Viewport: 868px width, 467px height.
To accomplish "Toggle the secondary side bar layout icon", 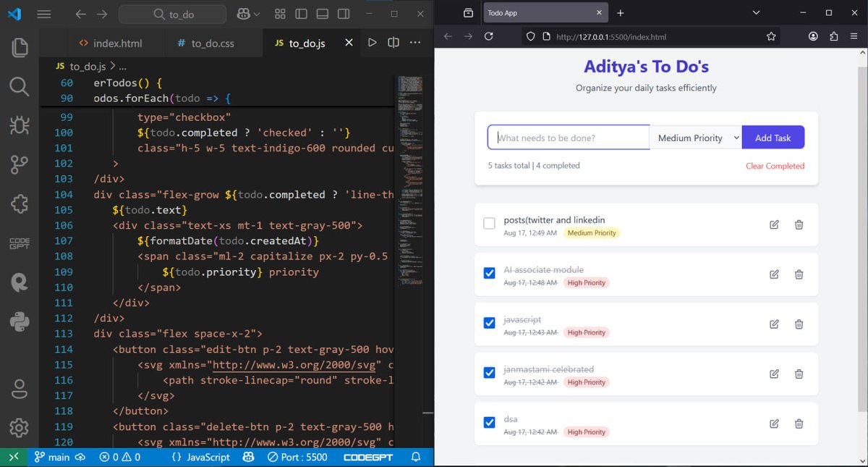I will (x=344, y=14).
